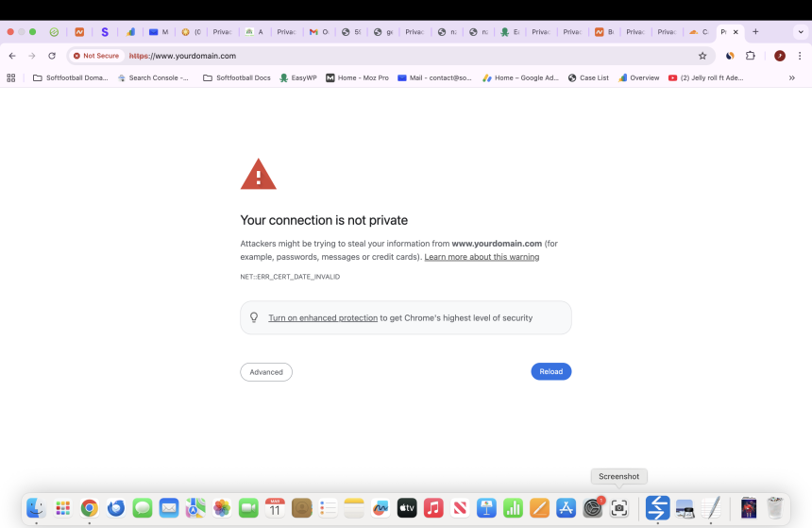Click the Reload button on error page

(x=550, y=372)
